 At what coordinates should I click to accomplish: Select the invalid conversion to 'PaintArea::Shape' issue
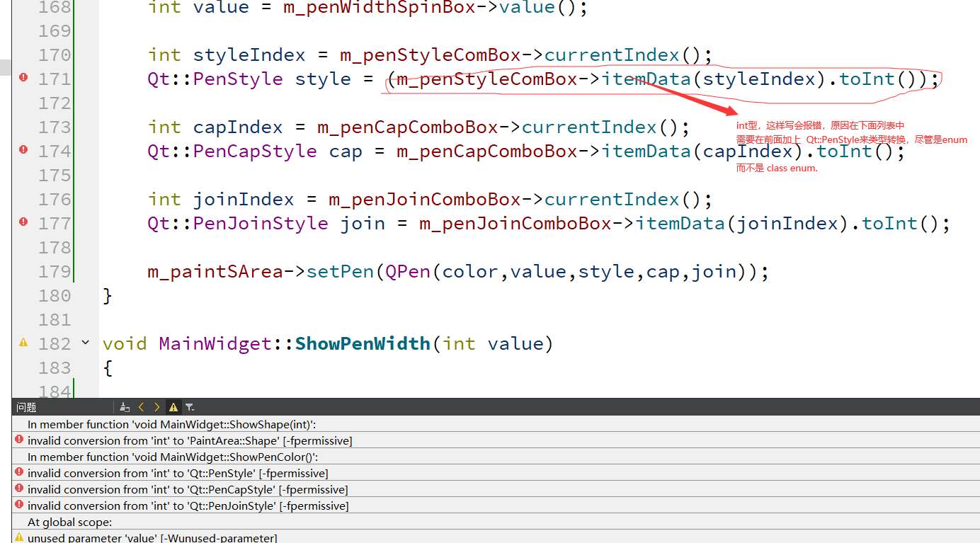coord(496,440)
